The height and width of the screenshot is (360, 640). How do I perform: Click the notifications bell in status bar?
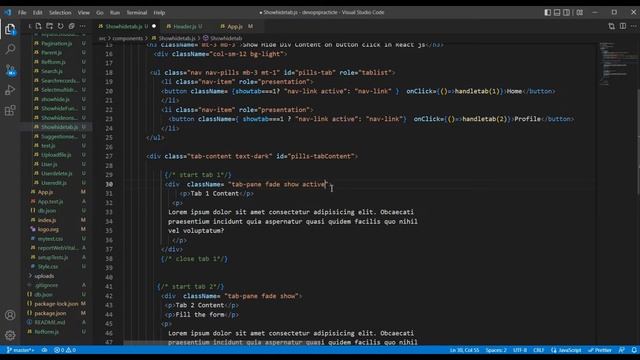(x=634, y=350)
